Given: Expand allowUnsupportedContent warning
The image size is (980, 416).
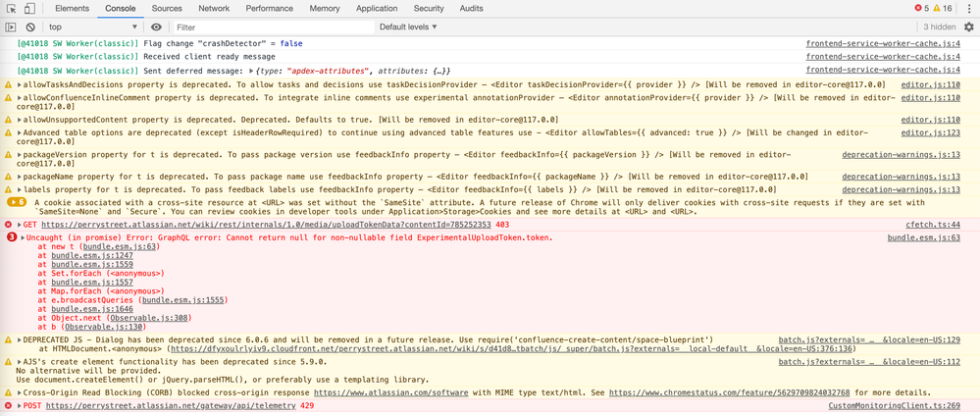Looking at the screenshot, I should pyautogui.click(x=20, y=120).
